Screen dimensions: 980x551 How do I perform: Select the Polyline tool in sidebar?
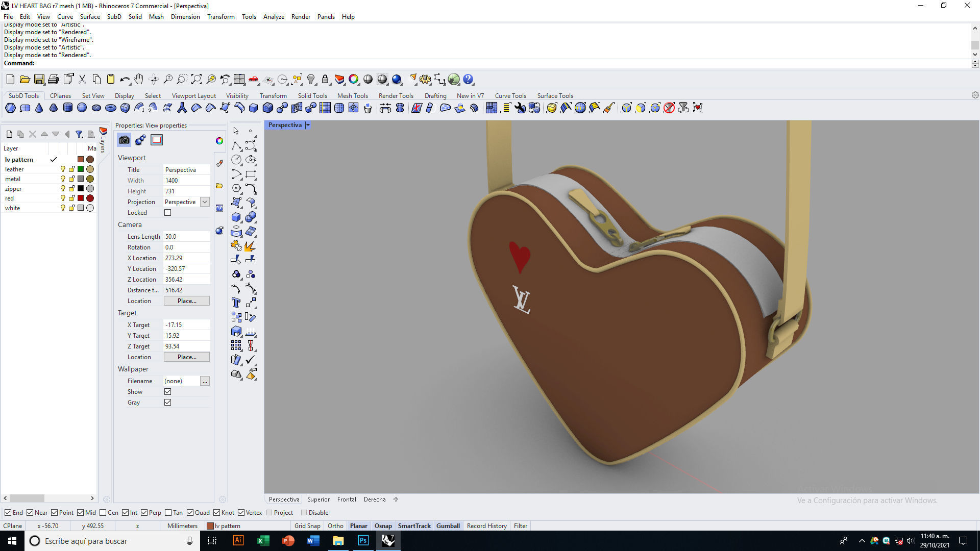pyautogui.click(x=236, y=146)
